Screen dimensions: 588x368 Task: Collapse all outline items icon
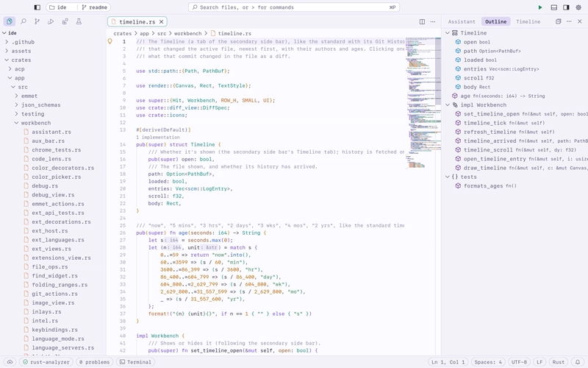point(559,21)
